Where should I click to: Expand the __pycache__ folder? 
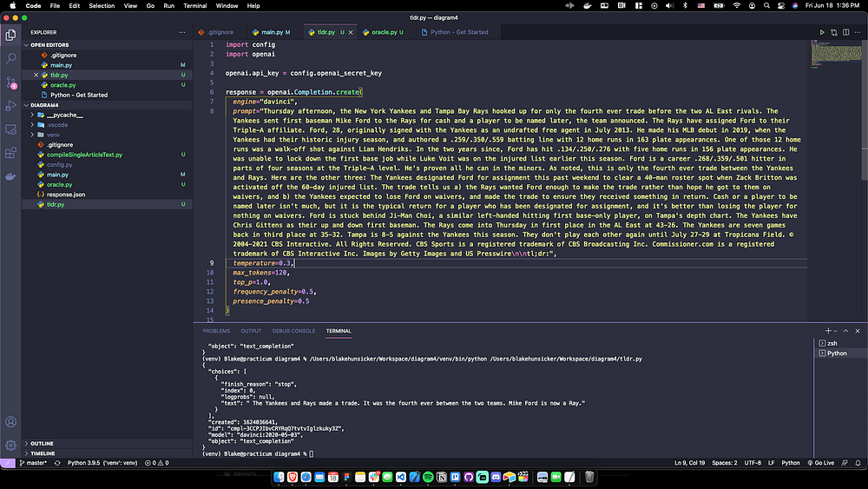pyautogui.click(x=65, y=115)
